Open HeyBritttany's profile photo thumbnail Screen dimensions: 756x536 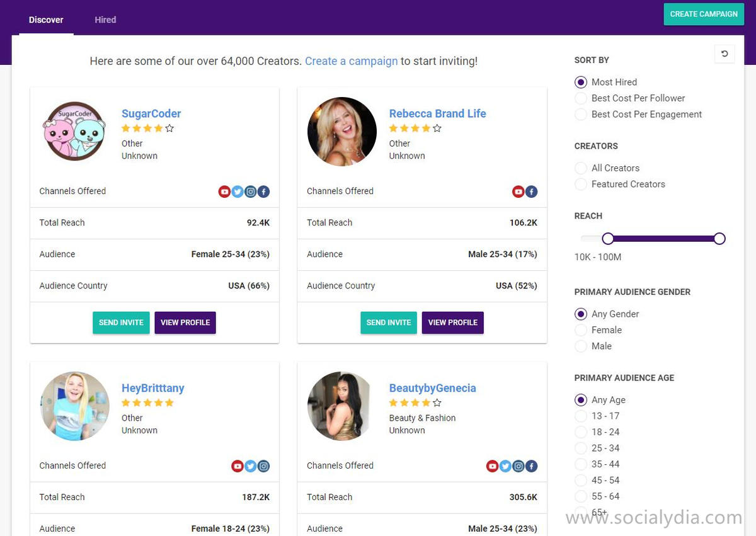click(x=75, y=406)
